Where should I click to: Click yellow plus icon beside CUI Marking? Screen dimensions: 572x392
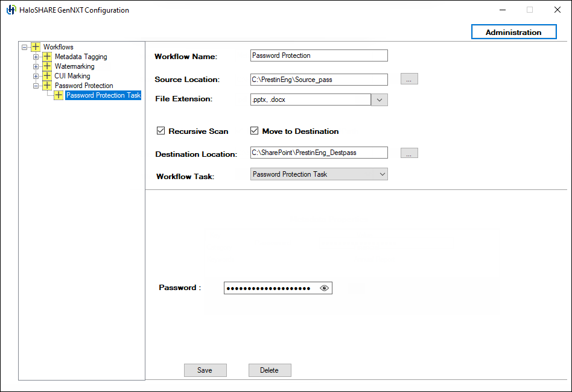[47, 76]
